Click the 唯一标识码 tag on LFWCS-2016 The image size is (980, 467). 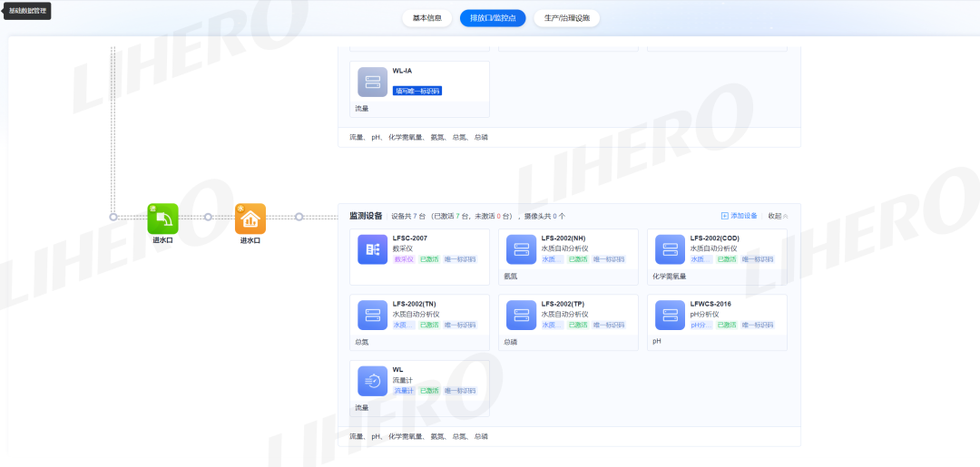(758, 325)
